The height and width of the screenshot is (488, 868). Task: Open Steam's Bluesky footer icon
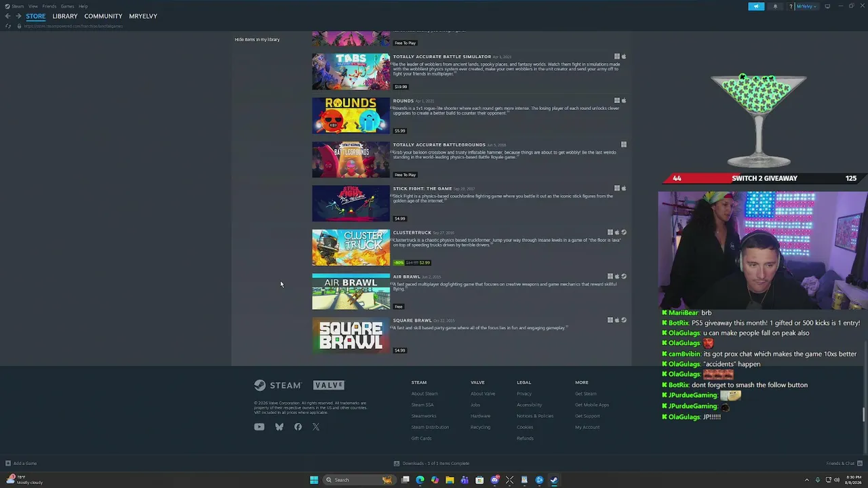tap(279, 427)
